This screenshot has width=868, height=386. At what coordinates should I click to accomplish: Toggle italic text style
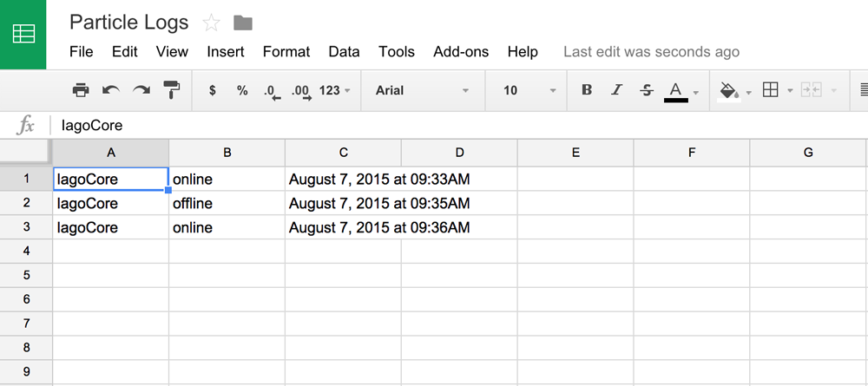point(616,90)
